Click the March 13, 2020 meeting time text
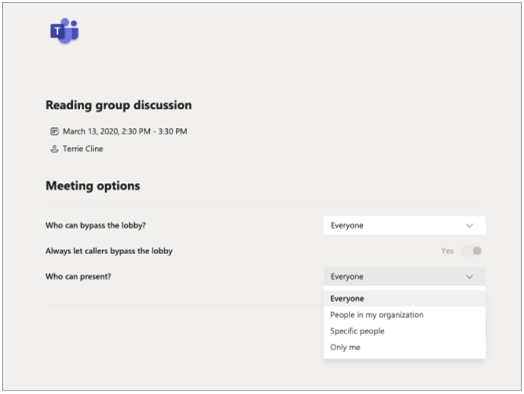Viewport: 524px width, 394px height. 125,131
